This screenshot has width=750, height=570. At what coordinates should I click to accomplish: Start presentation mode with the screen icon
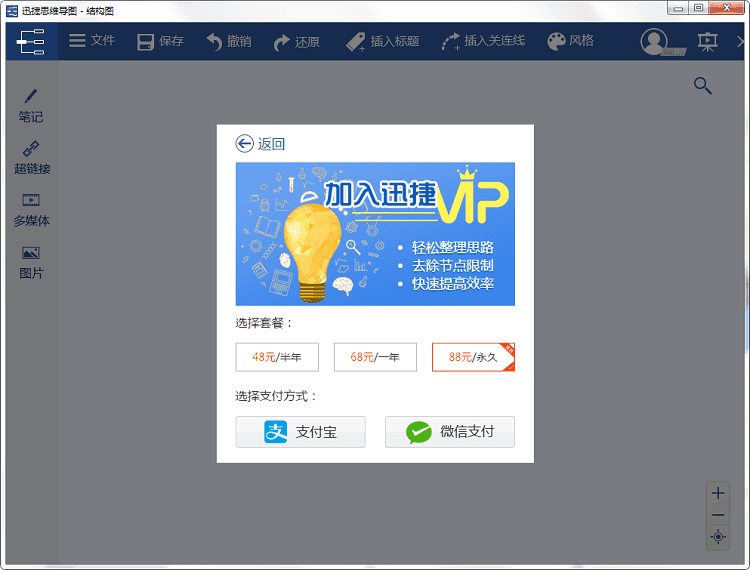(x=707, y=42)
